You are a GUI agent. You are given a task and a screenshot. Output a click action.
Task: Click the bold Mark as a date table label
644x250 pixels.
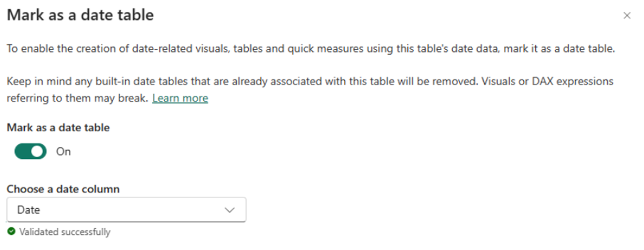click(58, 128)
